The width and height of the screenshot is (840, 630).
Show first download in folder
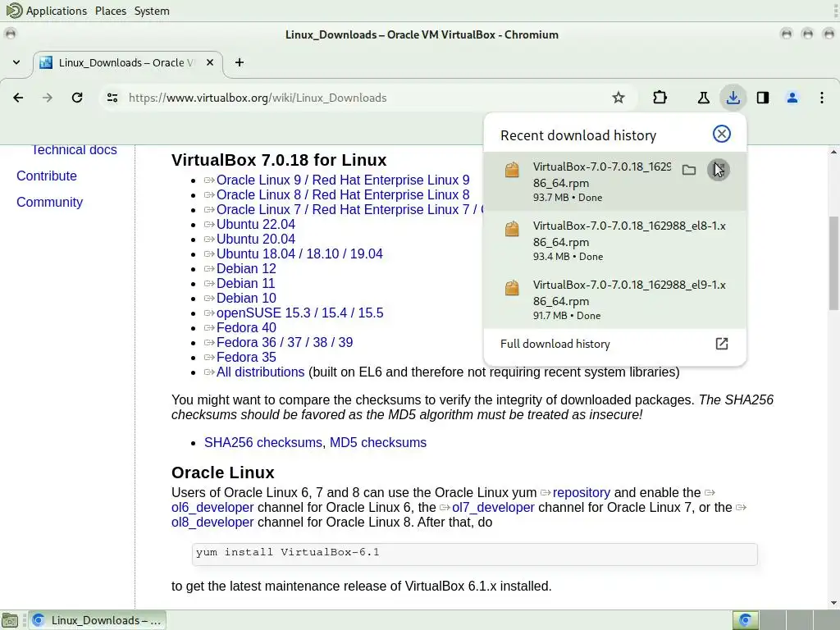(x=689, y=170)
